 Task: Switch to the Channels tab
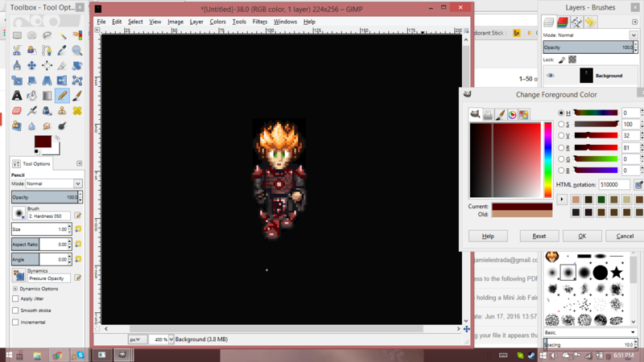tap(563, 22)
